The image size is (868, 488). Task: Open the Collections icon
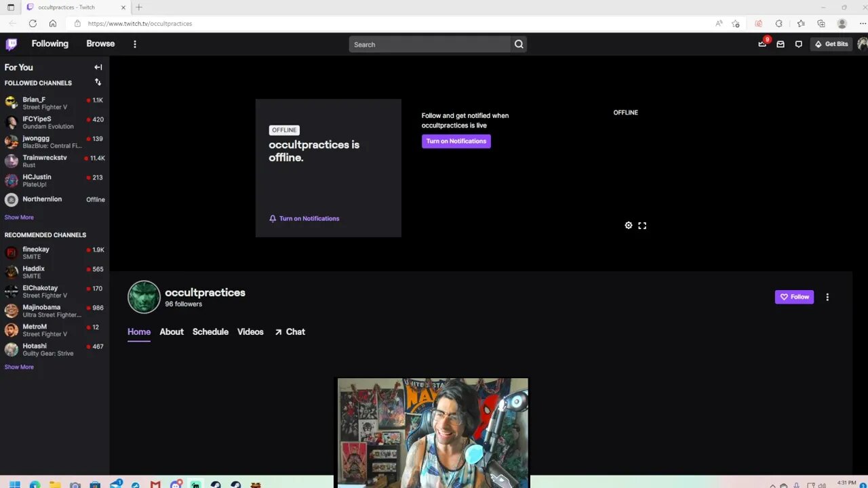(x=821, y=23)
